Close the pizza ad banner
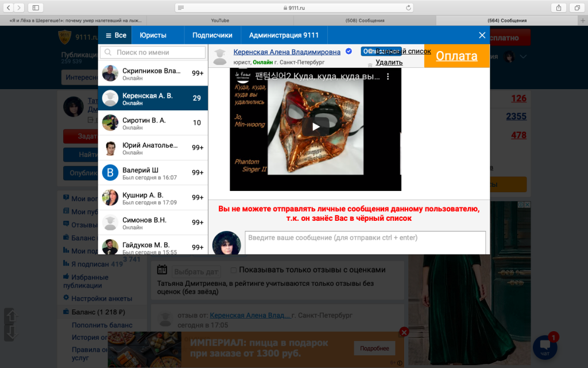Image resolution: width=588 pixels, height=368 pixels. (404, 332)
